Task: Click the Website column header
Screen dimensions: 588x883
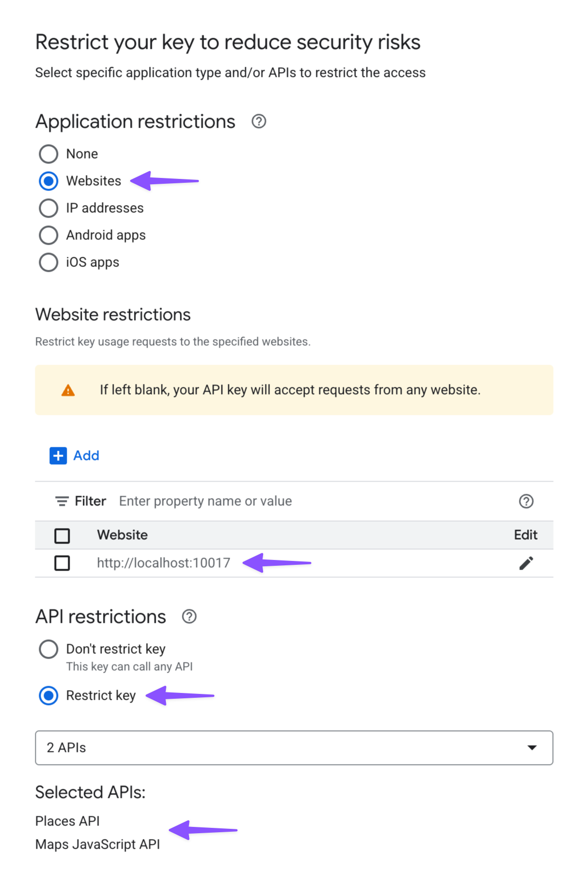Action: 122,535
